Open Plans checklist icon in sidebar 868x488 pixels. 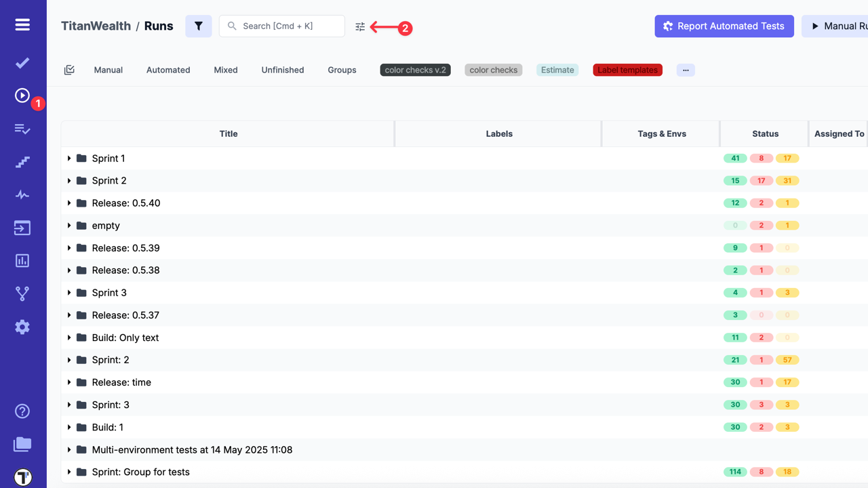click(22, 129)
